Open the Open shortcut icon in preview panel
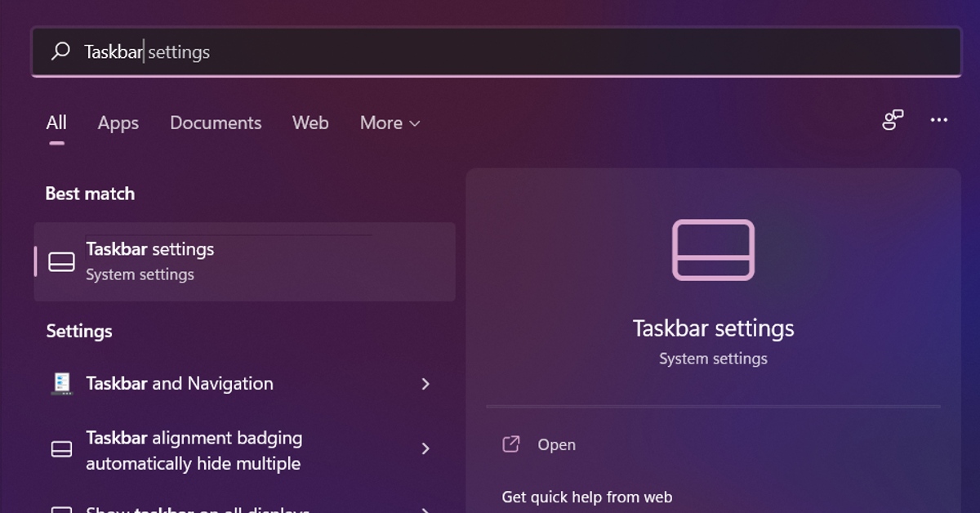The width and height of the screenshot is (980, 513). (x=510, y=444)
